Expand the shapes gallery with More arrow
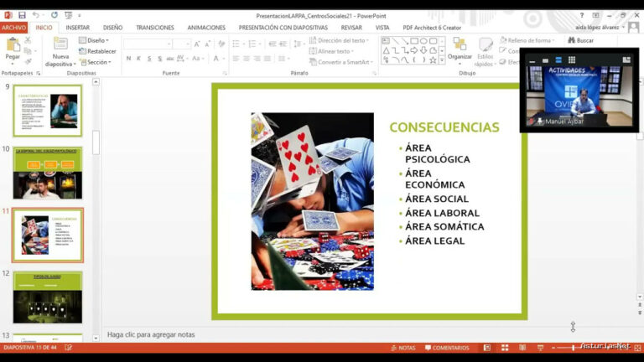 tap(442, 60)
